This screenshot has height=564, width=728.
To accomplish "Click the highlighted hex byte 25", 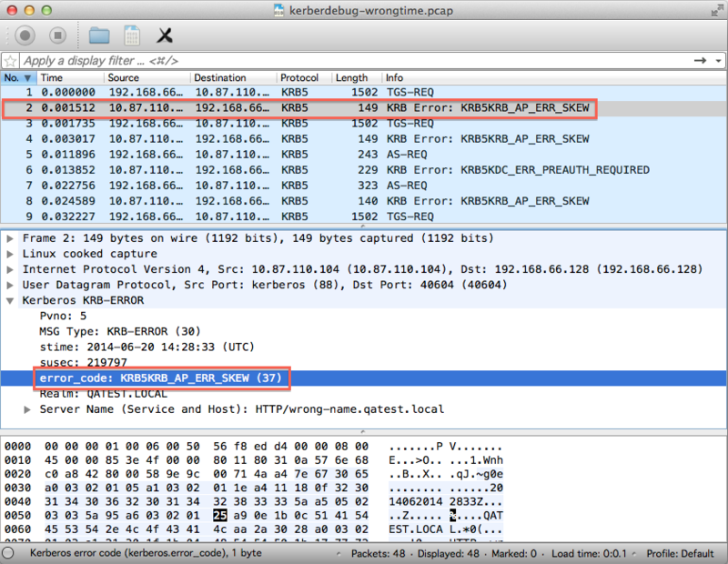I will [220, 516].
